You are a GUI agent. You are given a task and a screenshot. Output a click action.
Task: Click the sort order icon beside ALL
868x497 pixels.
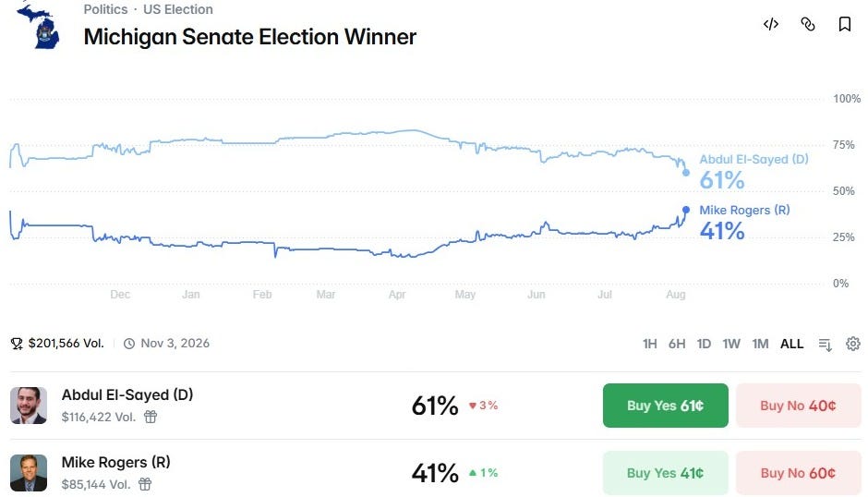(x=825, y=344)
